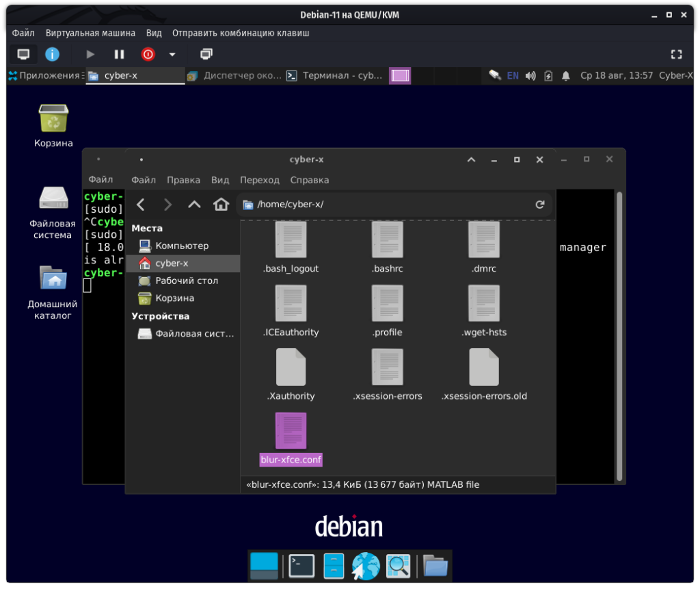This screenshot has height=589, width=700.
Task: Reload the folder with the refresh icon
Action: pos(539,205)
